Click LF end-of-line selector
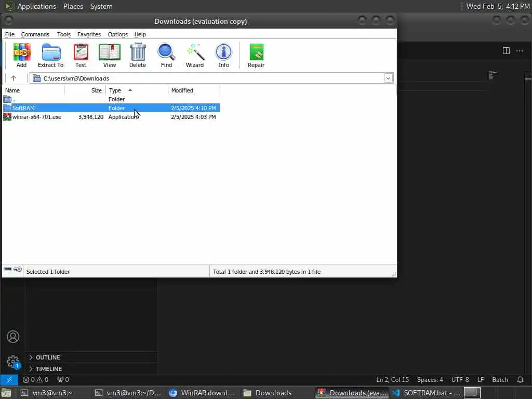Viewport: 532px width, 399px height. (x=481, y=380)
